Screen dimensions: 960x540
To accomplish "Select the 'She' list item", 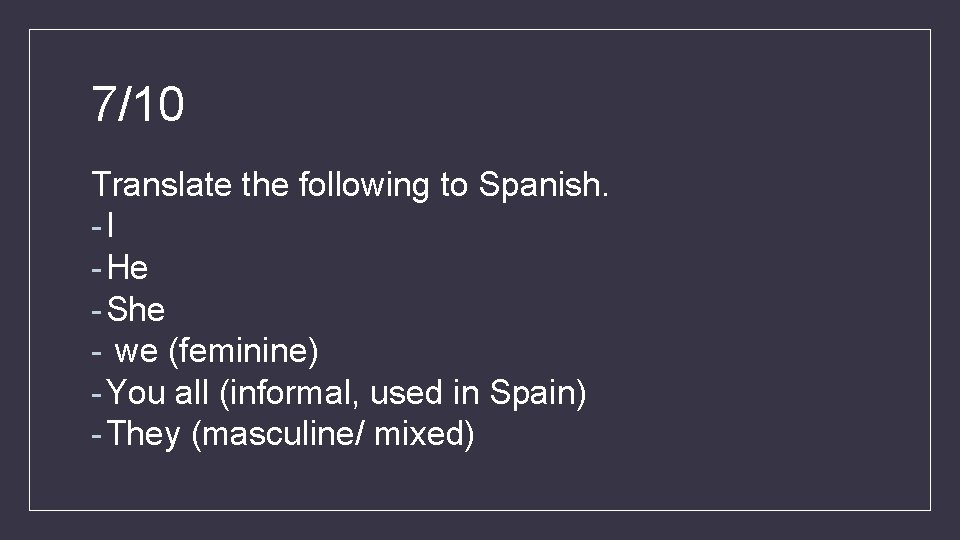I will (135, 310).
